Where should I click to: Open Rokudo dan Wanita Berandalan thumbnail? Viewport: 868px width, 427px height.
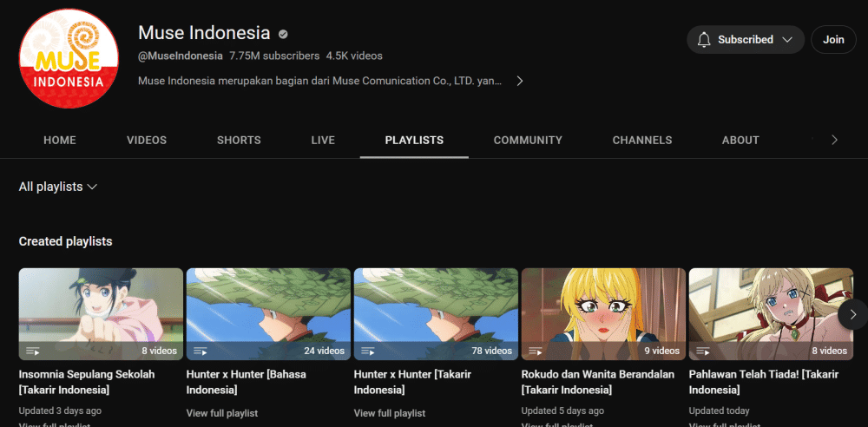click(603, 314)
